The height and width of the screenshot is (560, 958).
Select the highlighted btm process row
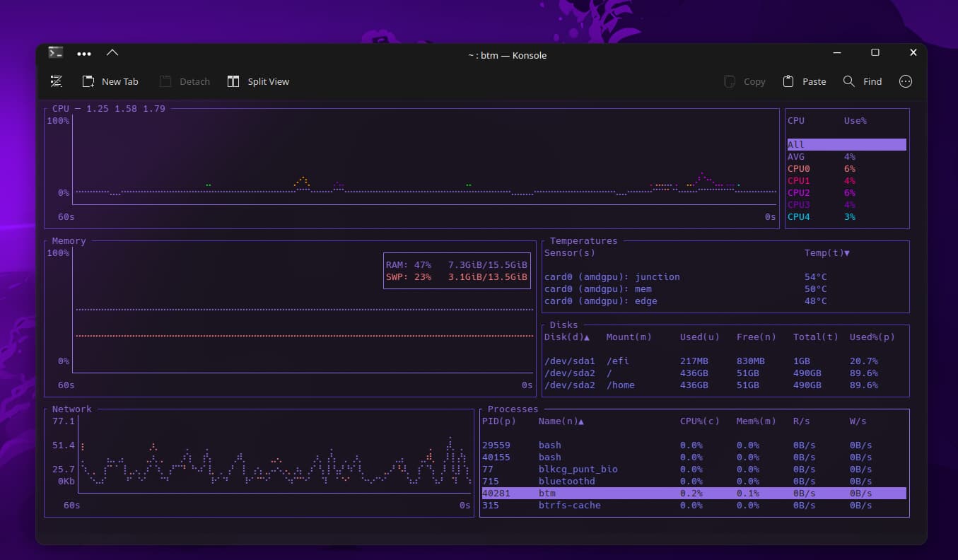(x=694, y=494)
